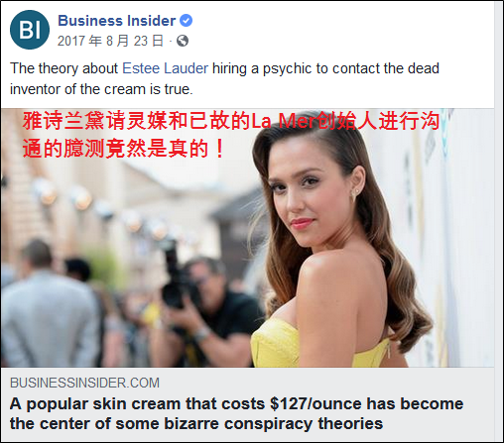
Task: Click the BUSINESSINSIDER.COM source label
Action: click(x=84, y=383)
